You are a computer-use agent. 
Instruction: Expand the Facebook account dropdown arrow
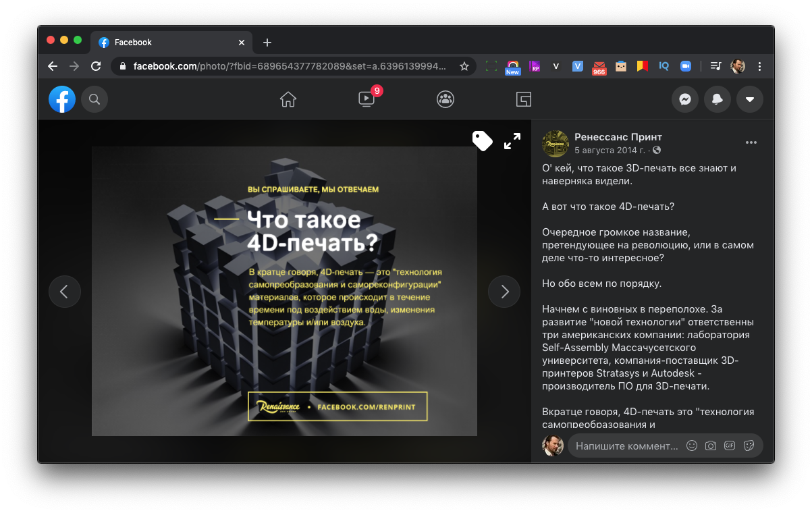749,99
